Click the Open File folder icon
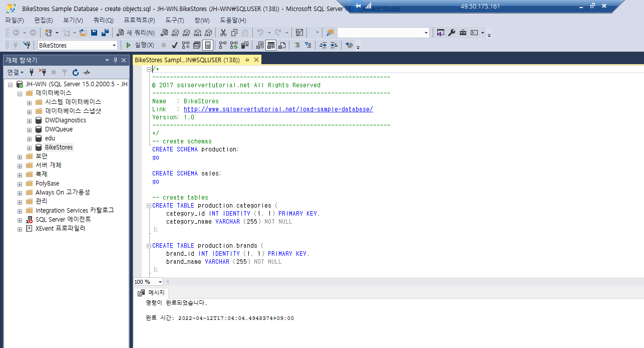This screenshot has width=644, height=348. (x=83, y=33)
